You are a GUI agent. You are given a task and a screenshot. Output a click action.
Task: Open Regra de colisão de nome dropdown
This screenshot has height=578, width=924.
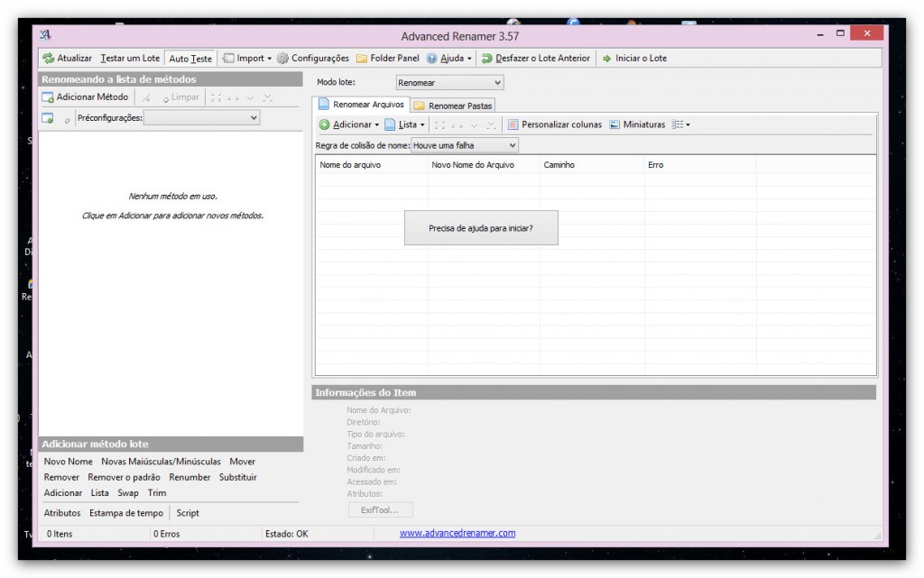click(465, 145)
